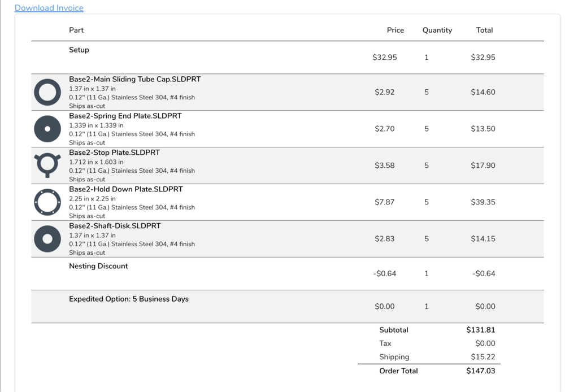Click the Nesting Discount row label
Viewport: 565px width, 392px height.
tap(98, 266)
